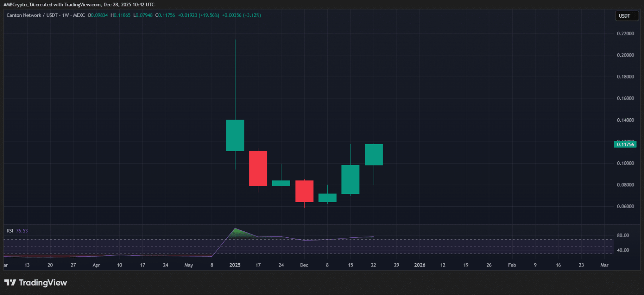Select the tall green candle at 2025
The height and width of the screenshot is (295, 644).
coord(235,136)
